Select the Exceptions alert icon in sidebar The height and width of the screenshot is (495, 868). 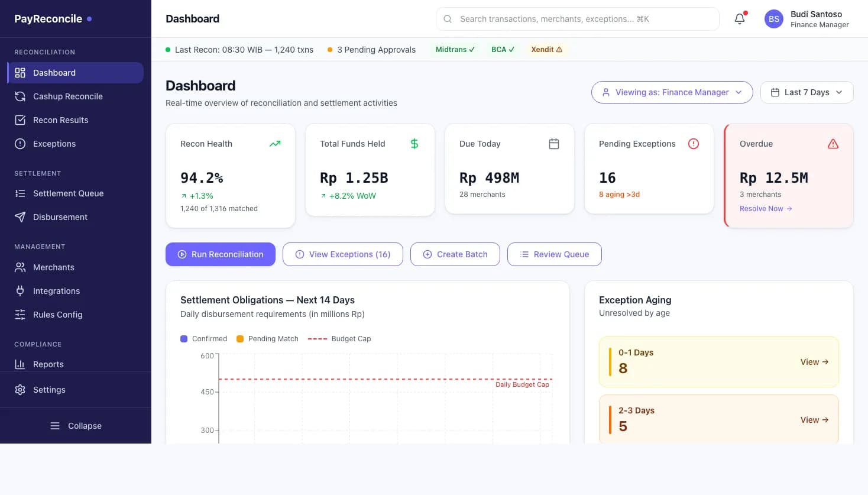(20, 144)
